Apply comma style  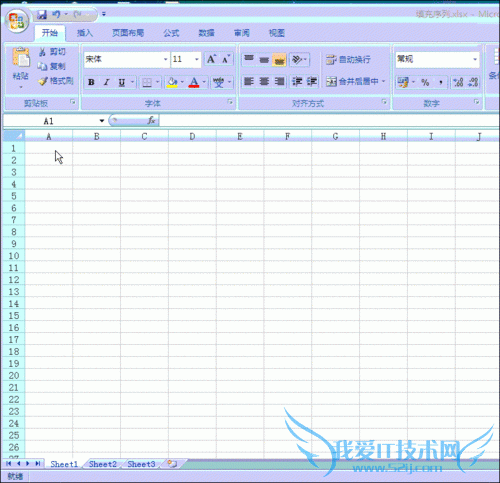(441, 82)
